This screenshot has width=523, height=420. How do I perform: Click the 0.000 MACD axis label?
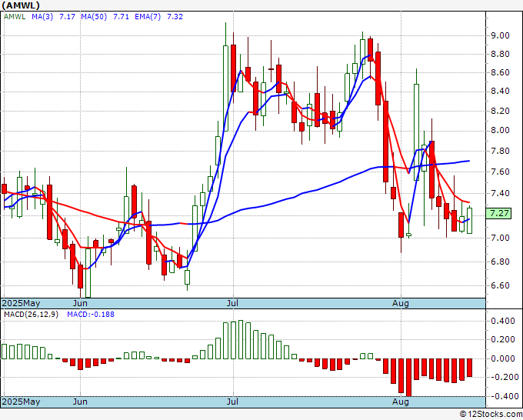click(505, 358)
